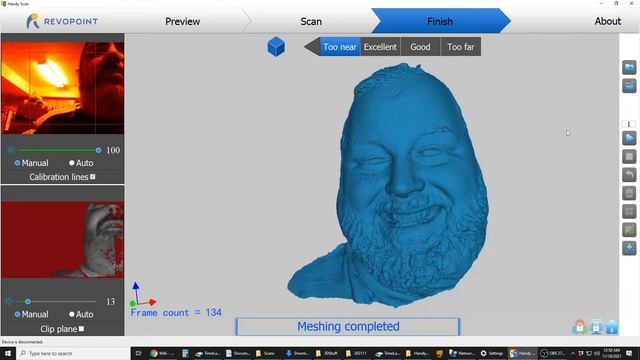Image resolution: width=640 pixels, height=360 pixels.
Task: Open the Windows Start menu
Action: pos(8,353)
